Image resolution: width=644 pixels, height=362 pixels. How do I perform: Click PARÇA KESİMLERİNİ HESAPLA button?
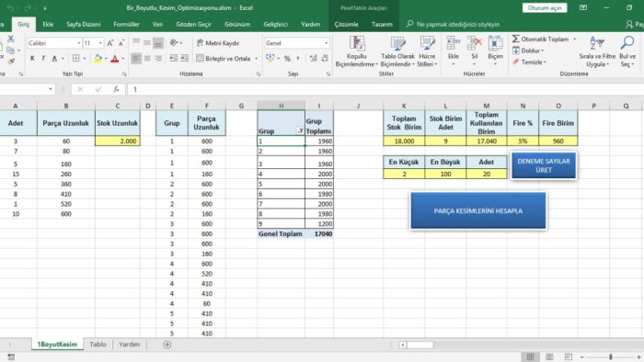[x=478, y=210]
